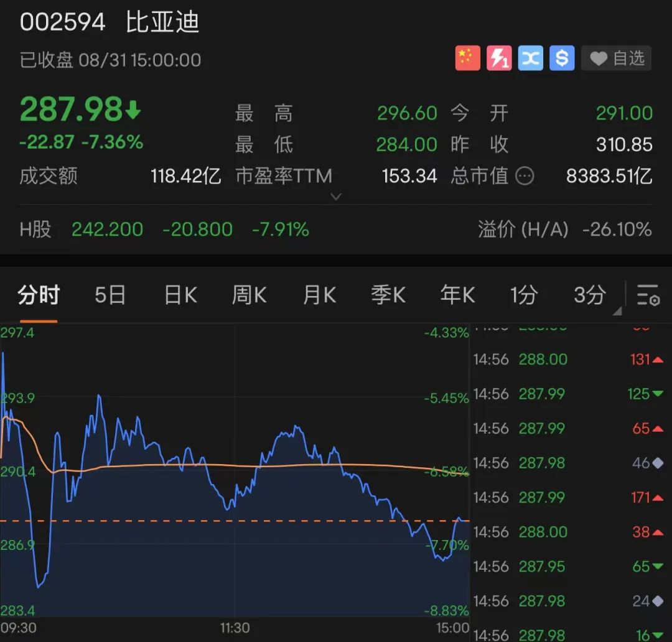This screenshot has height=642, width=672.
Task: Tap the 11:30 time axis label
Action: point(235,628)
